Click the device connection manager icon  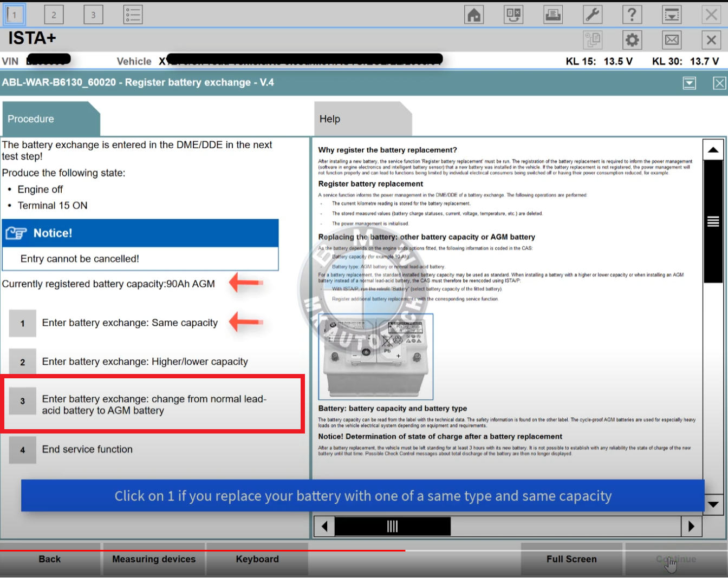coord(513,15)
